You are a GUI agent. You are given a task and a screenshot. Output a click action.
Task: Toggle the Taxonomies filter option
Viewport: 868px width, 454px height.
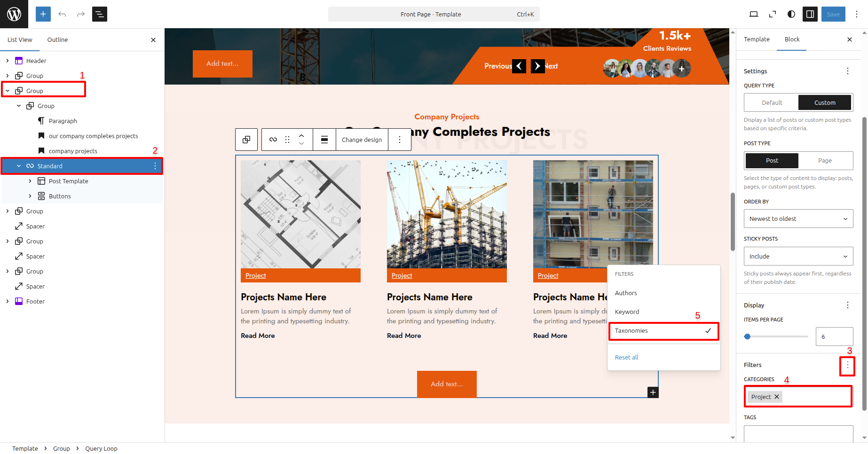point(663,331)
